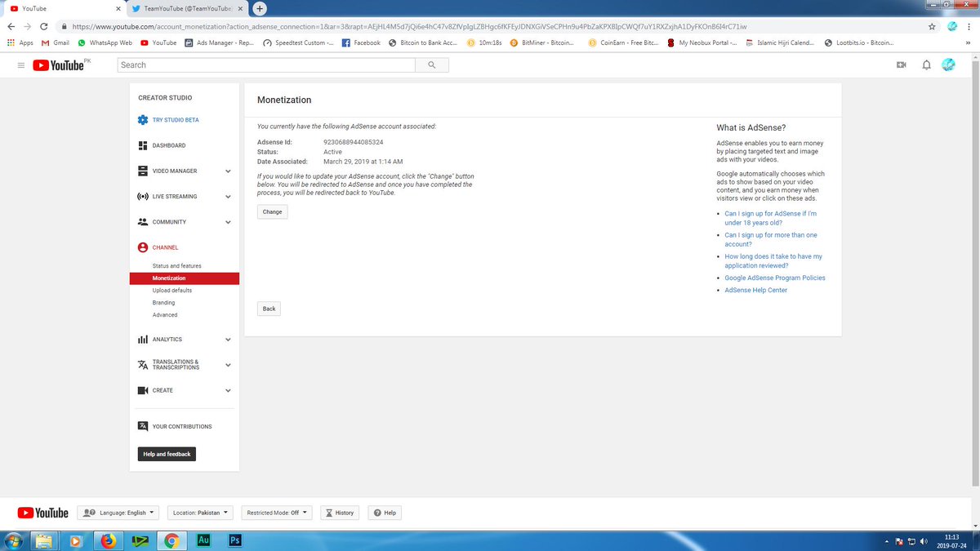Open 'How long does it take to have my application reviewed' link
This screenshot has width=980, height=551.
pos(773,260)
